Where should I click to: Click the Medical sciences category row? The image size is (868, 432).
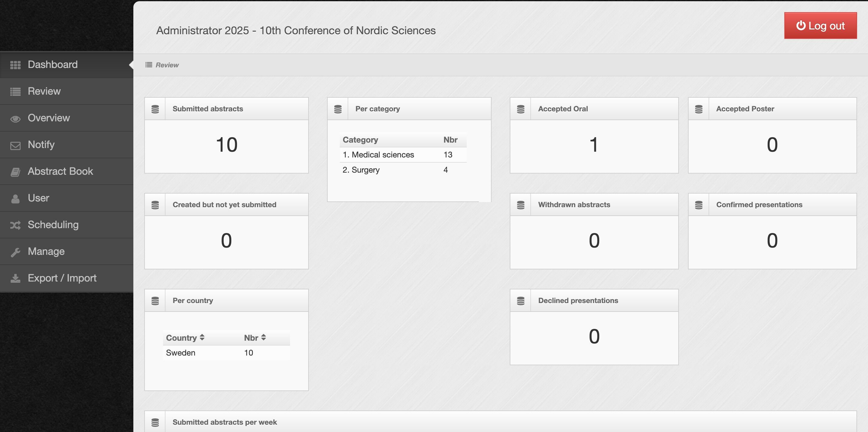click(x=383, y=155)
